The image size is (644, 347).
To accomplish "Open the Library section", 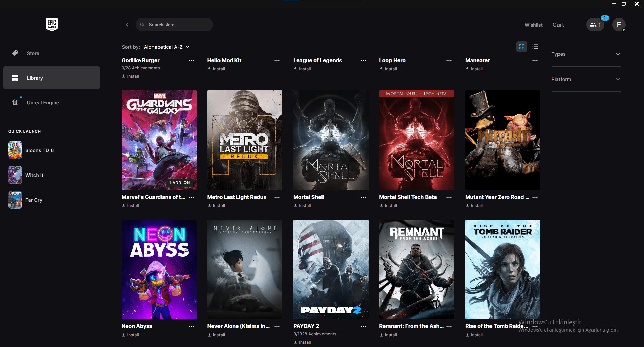I will (x=52, y=78).
